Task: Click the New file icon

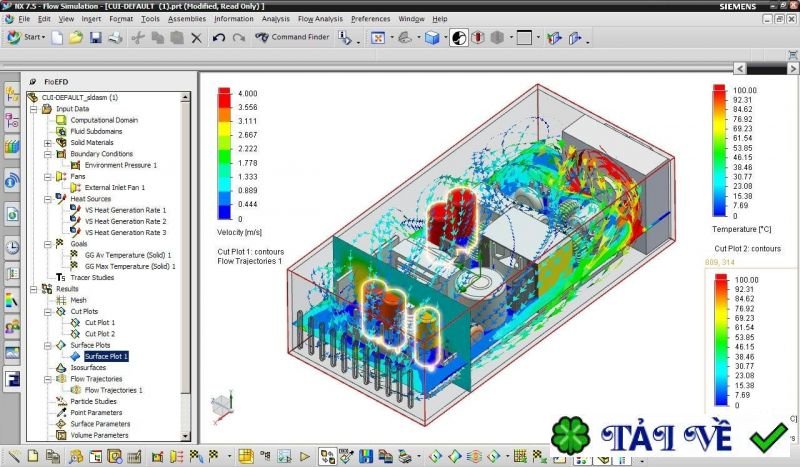Action: click(58, 38)
